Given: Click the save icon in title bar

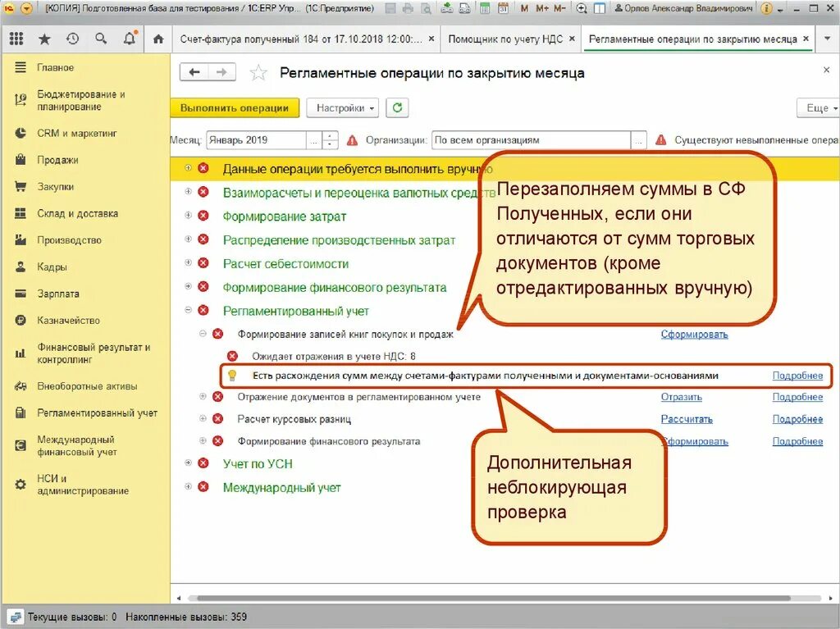Looking at the screenshot, I should [x=390, y=8].
